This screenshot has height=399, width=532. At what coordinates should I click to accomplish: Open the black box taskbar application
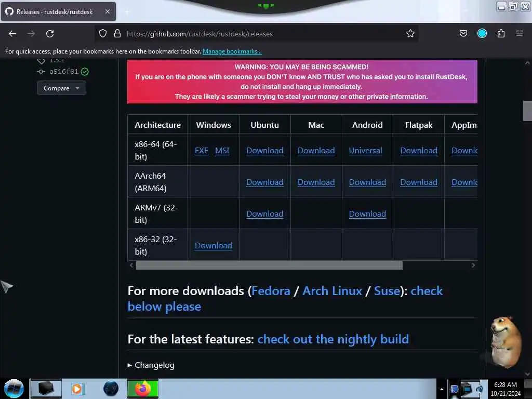[x=46, y=389]
